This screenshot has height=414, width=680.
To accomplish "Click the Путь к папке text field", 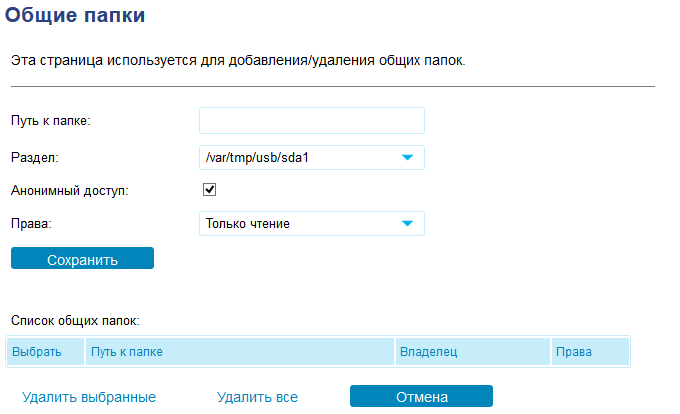I will click(x=312, y=121).
